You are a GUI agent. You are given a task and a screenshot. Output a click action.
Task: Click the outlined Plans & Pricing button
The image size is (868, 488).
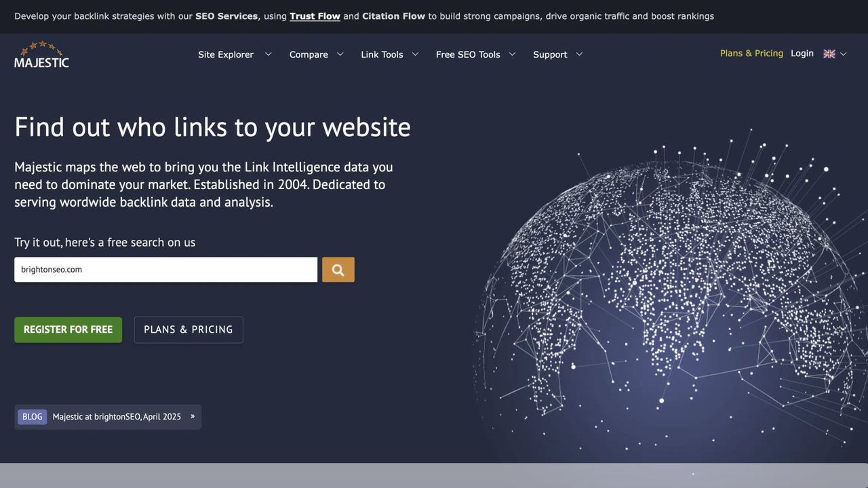click(x=189, y=329)
